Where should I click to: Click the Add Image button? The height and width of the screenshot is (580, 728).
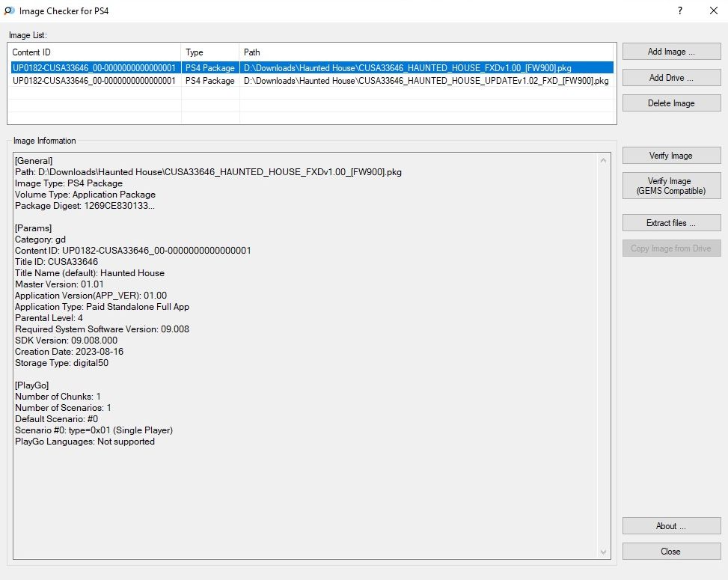[671, 52]
